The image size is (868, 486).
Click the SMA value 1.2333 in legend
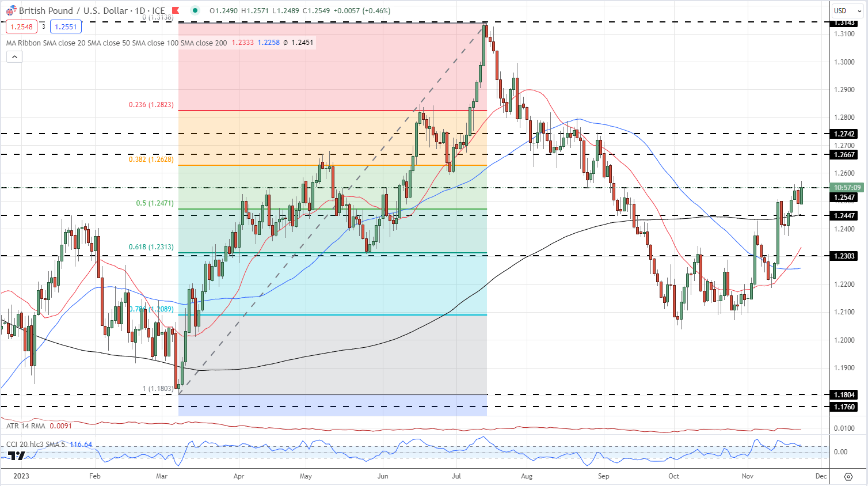(x=243, y=43)
